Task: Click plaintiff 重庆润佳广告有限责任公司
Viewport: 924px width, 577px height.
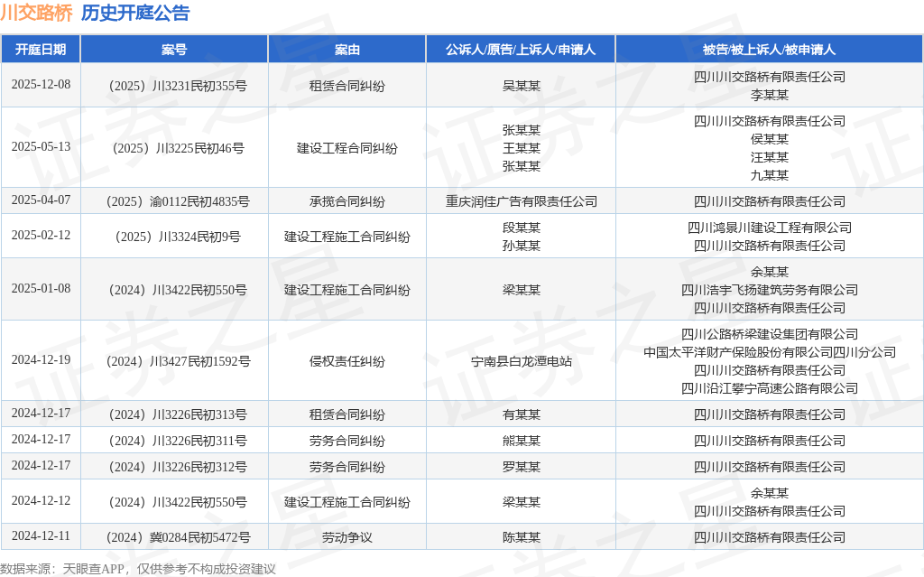Action: coord(521,201)
